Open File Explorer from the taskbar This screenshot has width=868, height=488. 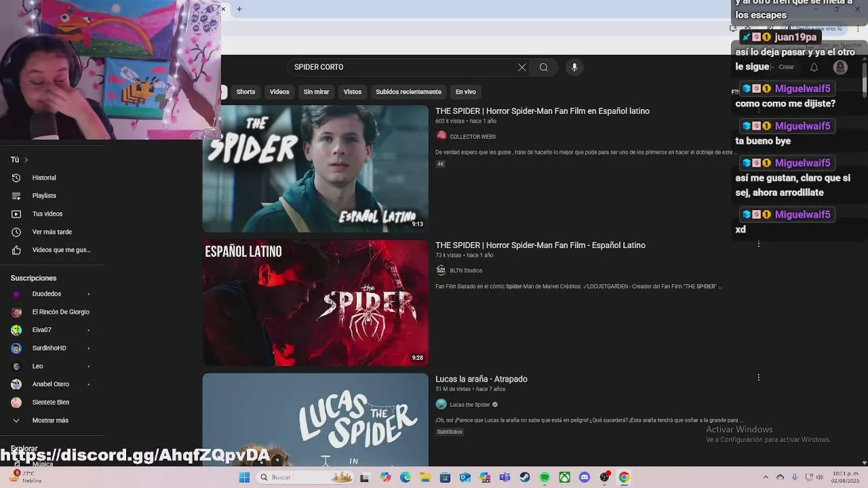(x=425, y=477)
